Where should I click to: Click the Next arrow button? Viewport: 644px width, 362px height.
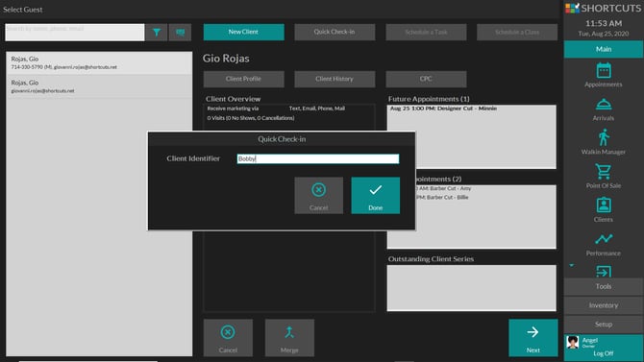(x=533, y=338)
